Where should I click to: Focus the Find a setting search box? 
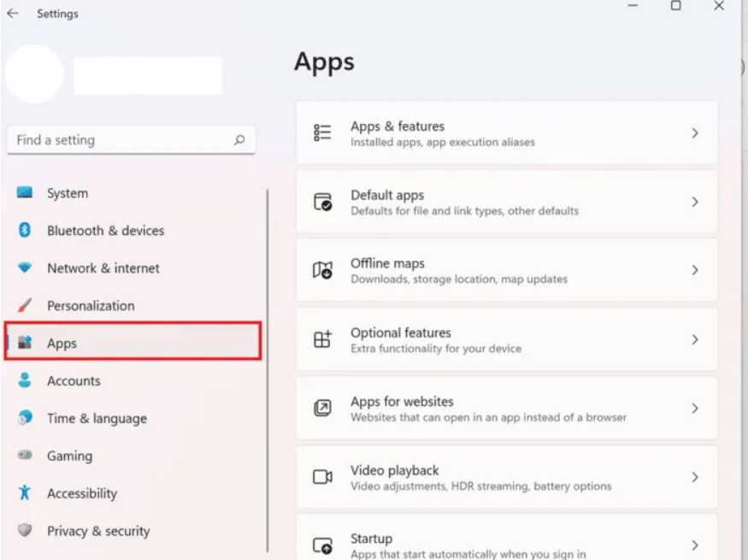tap(120, 140)
